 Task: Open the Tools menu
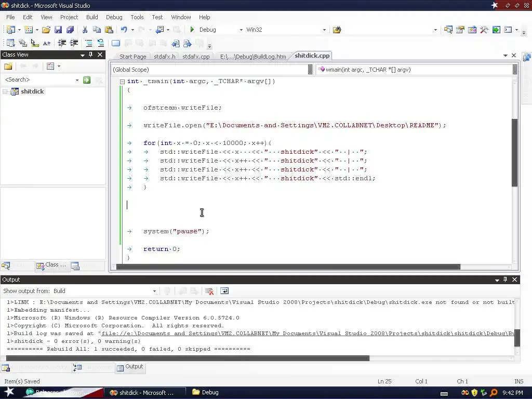tap(137, 17)
